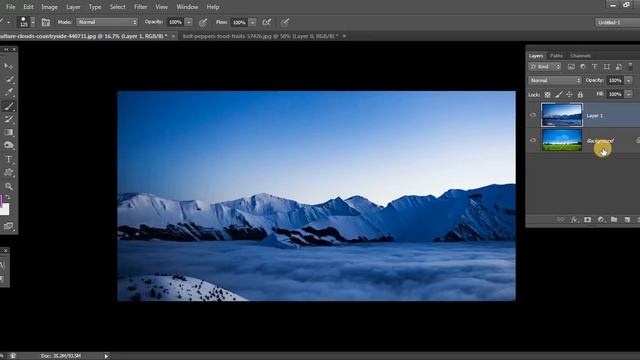Switch to bell-peppers document tab
This screenshot has height=360, width=640.
tap(260, 36)
